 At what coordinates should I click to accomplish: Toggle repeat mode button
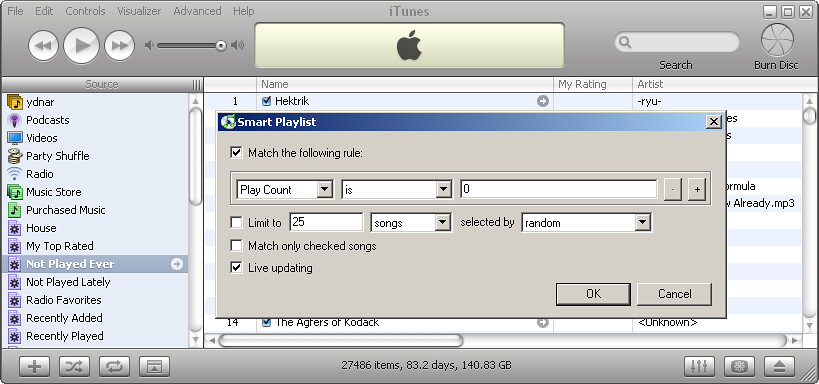(114, 366)
